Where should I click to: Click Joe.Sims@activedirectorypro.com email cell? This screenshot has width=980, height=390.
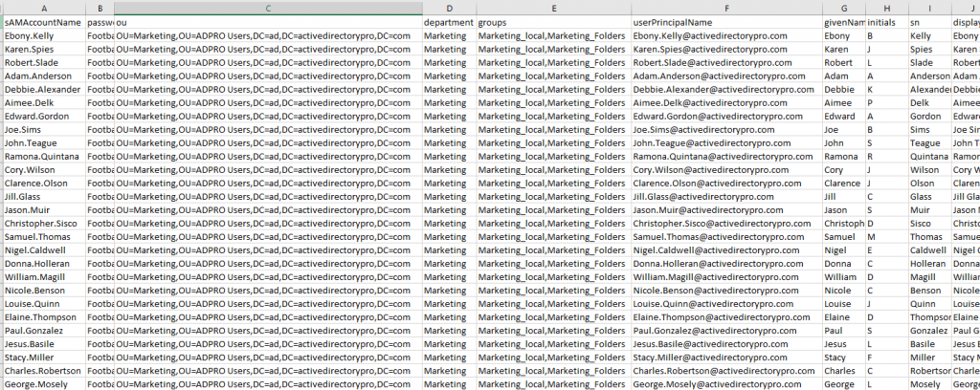point(726,130)
